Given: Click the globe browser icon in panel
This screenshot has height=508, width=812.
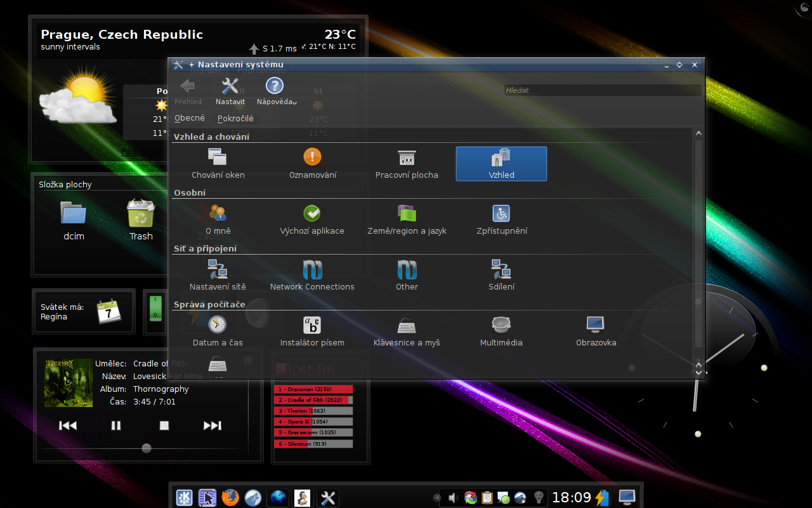Looking at the screenshot, I should 278,497.
